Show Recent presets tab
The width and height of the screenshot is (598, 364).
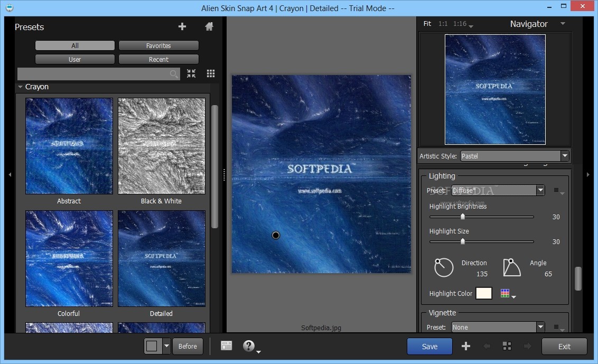click(x=158, y=59)
